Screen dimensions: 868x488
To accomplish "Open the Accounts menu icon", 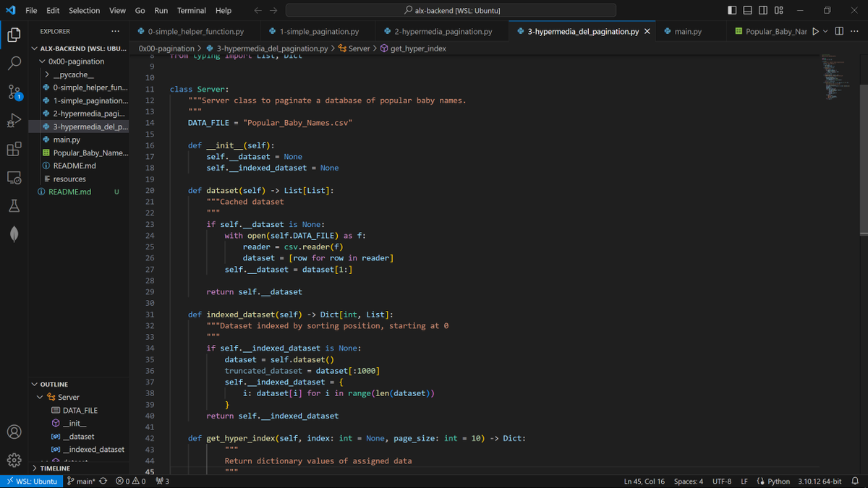I will click(14, 432).
